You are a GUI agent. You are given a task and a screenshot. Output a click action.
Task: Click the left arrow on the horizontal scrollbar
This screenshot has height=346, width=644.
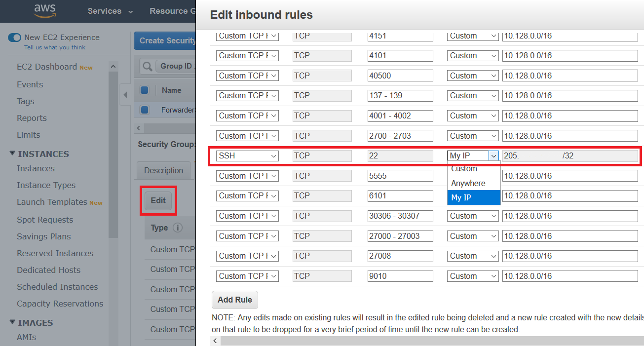pos(215,341)
